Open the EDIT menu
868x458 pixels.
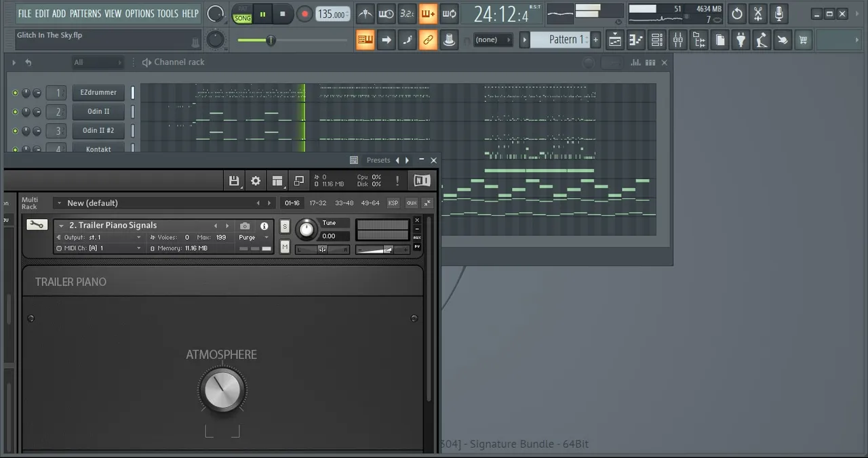click(x=42, y=14)
